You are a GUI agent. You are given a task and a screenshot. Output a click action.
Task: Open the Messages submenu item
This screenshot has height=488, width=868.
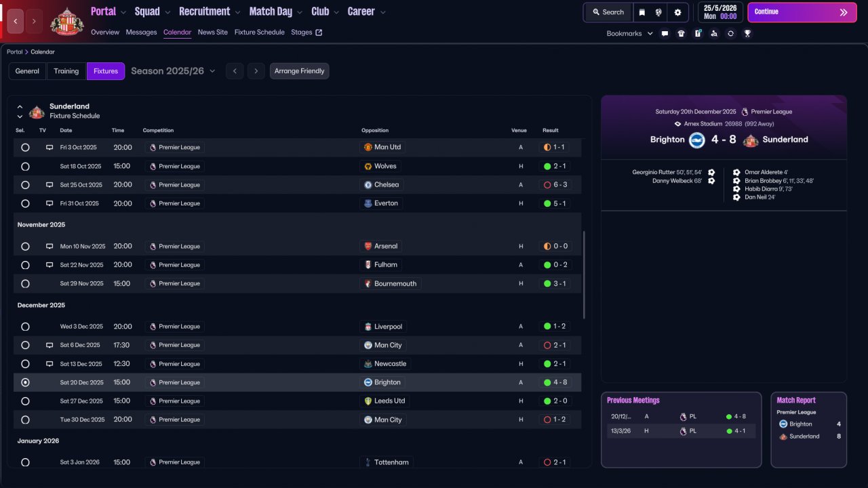pyautogui.click(x=141, y=33)
